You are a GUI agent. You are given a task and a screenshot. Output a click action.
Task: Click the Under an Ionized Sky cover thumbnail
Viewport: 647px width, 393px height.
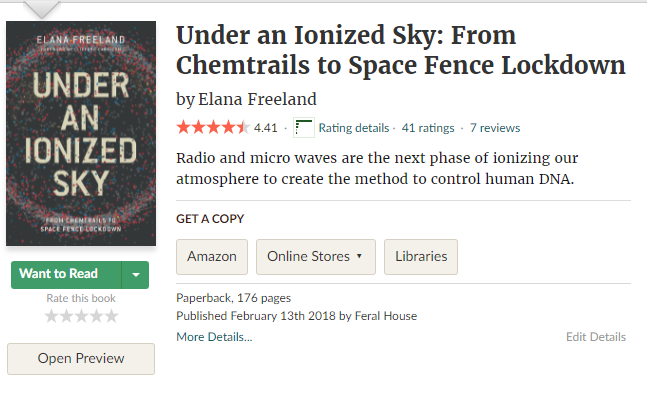[x=81, y=133]
